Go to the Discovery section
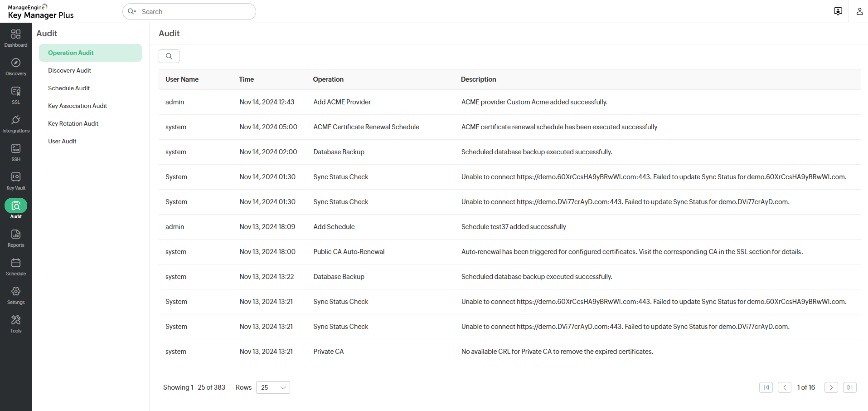868x411 pixels. [x=16, y=67]
